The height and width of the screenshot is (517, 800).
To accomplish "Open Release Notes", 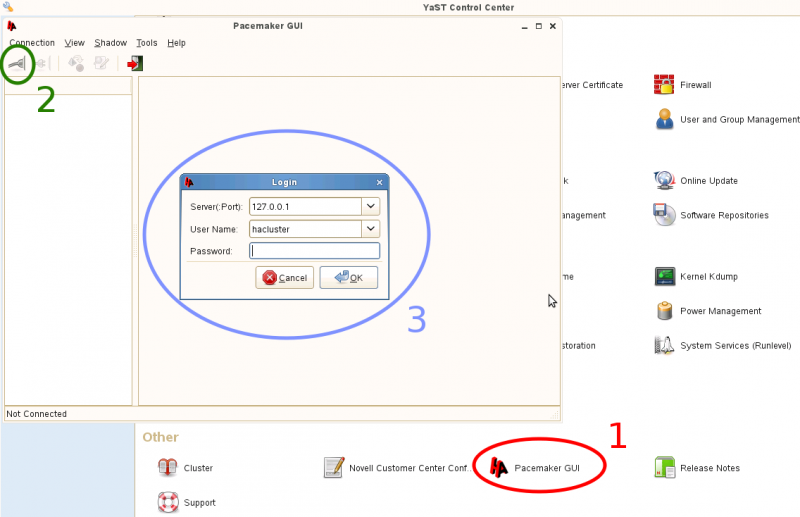I will pyautogui.click(x=697, y=467).
